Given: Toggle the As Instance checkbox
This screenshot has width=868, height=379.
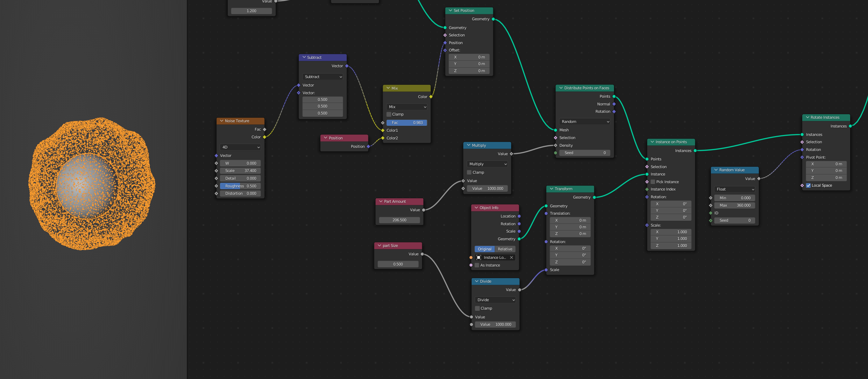Looking at the screenshot, I should point(477,265).
